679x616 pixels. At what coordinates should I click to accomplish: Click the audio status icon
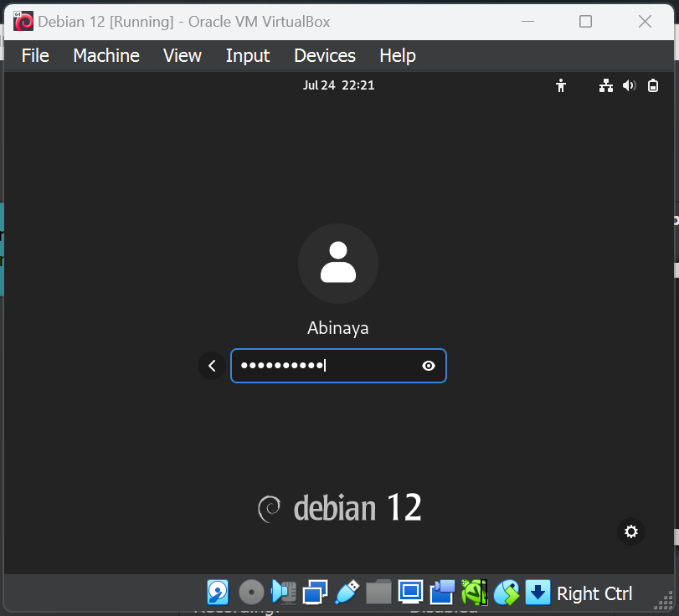coord(284,592)
